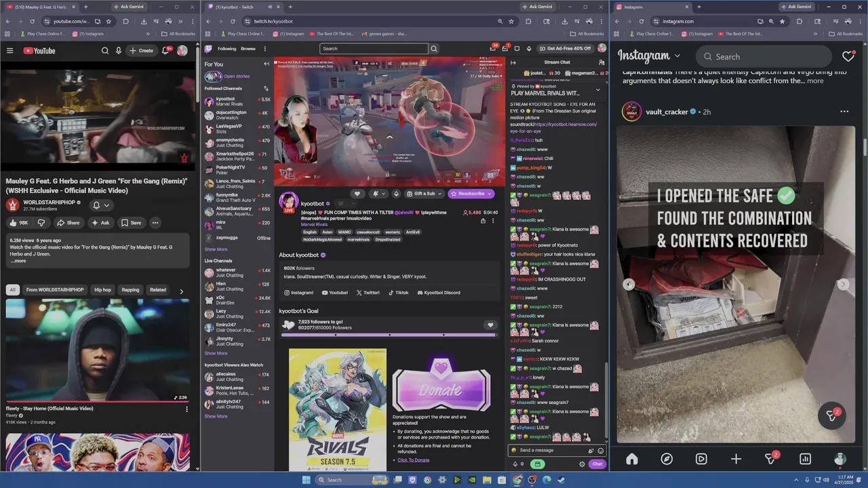Open PokerNightTV channel in sidebar
This screenshot has width=868, height=488.
(237, 170)
